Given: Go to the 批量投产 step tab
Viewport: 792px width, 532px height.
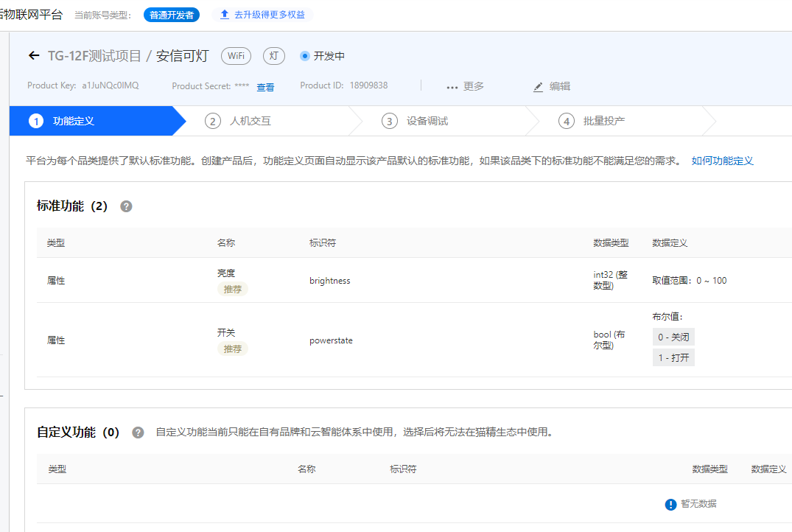Looking at the screenshot, I should pyautogui.click(x=589, y=121).
